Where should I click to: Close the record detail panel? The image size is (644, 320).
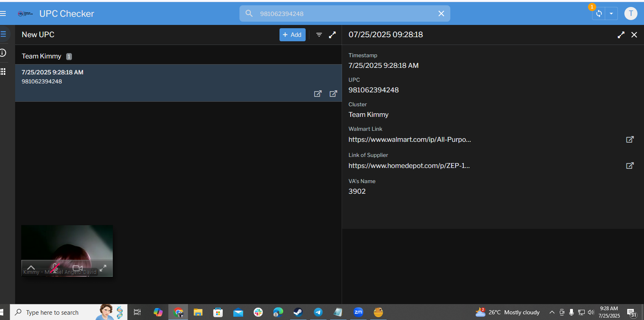coord(634,35)
